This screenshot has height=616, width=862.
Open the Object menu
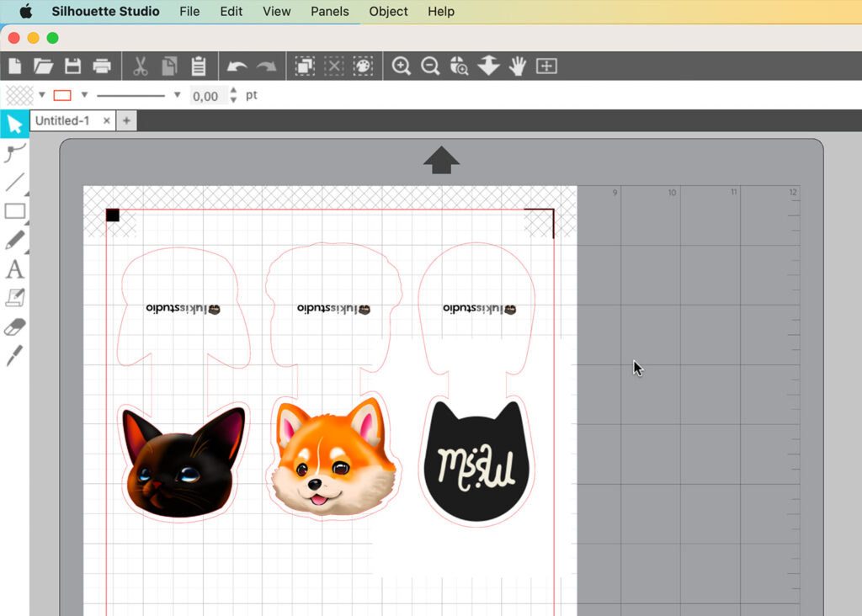pos(388,11)
